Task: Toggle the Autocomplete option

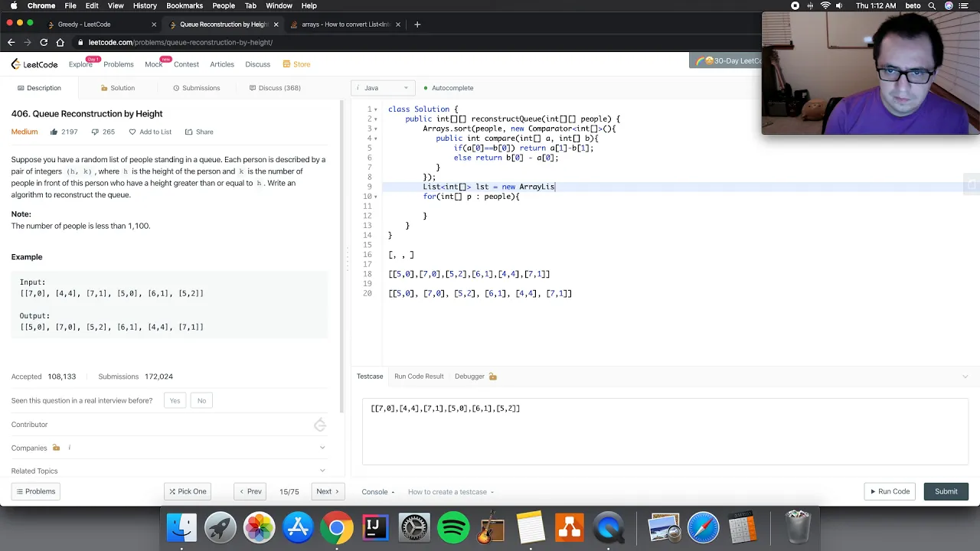Action: 448,88
